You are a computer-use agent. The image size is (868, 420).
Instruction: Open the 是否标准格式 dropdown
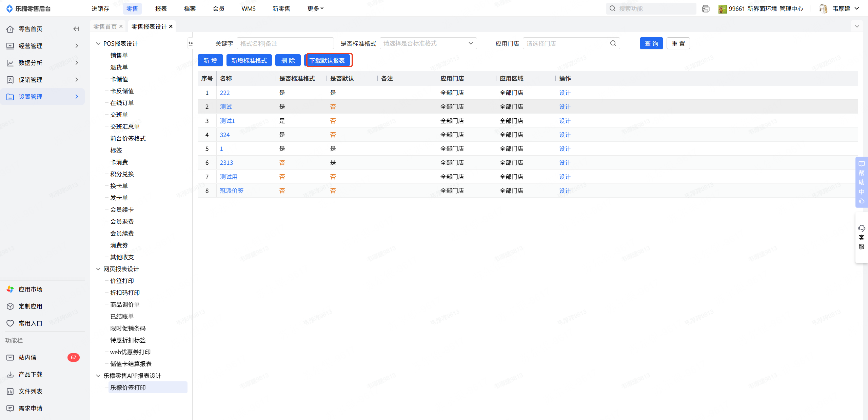(428, 43)
